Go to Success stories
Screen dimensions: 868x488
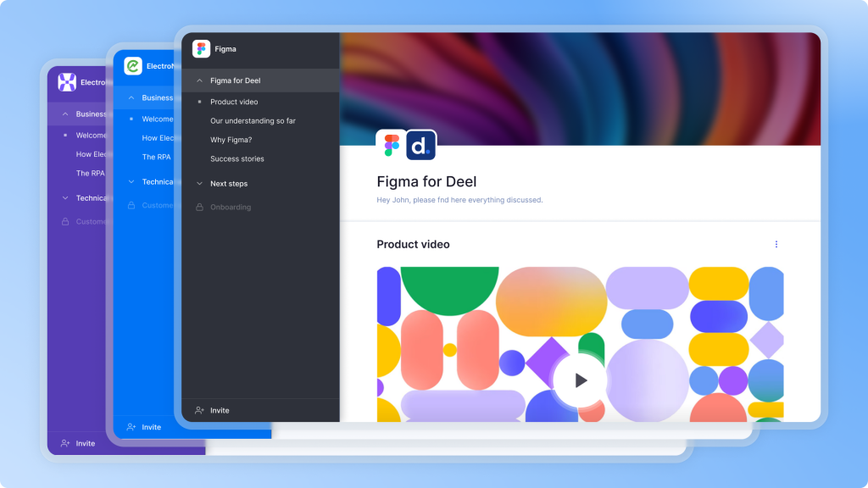[x=237, y=158]
